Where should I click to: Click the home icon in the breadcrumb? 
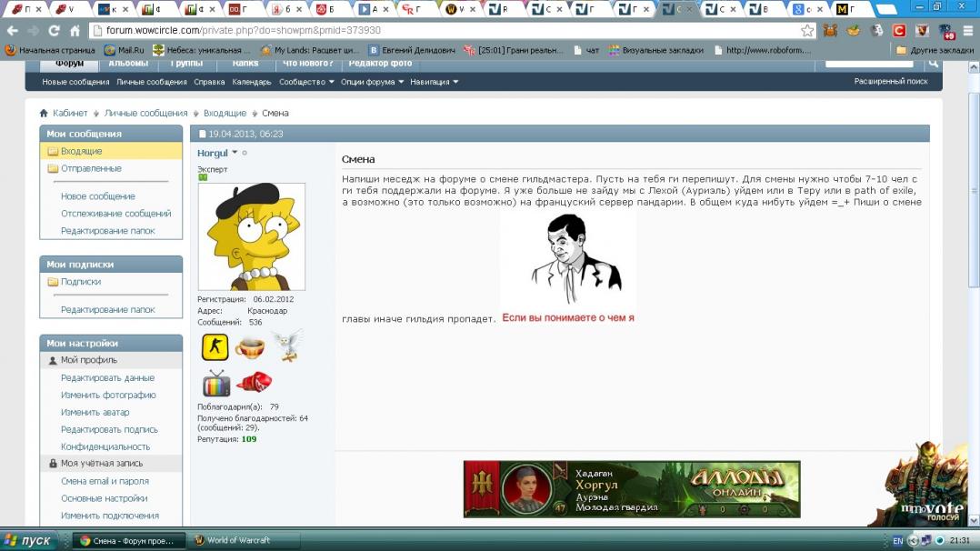tap(44, 114)
